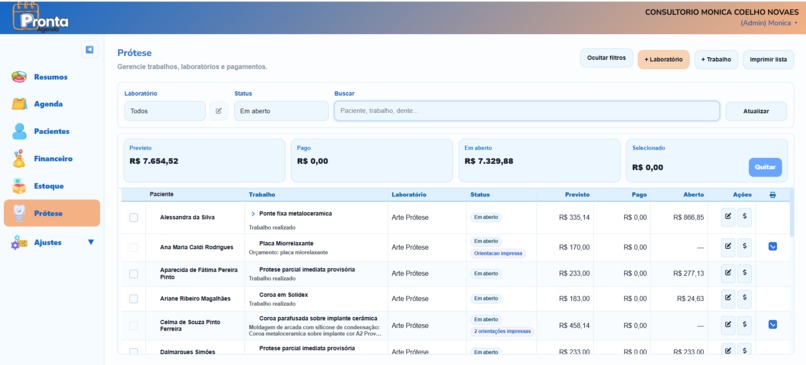Open Pacientes menu item
The image size is (806, 365).
coord(51,131)
